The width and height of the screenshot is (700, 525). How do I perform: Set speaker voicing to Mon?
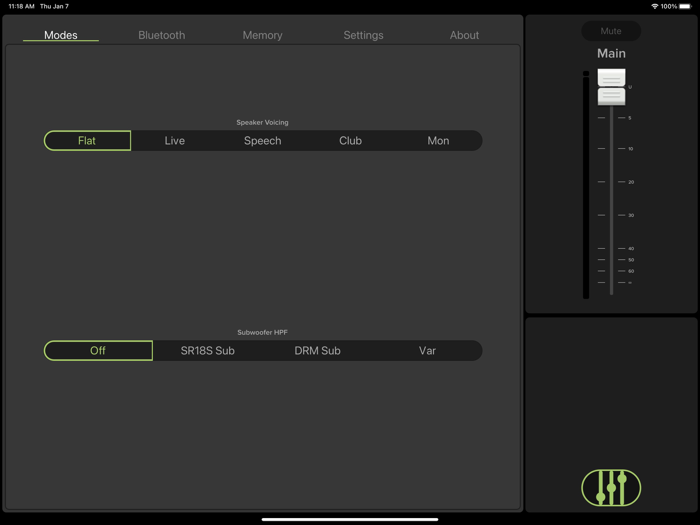click(x=438, y=141)
